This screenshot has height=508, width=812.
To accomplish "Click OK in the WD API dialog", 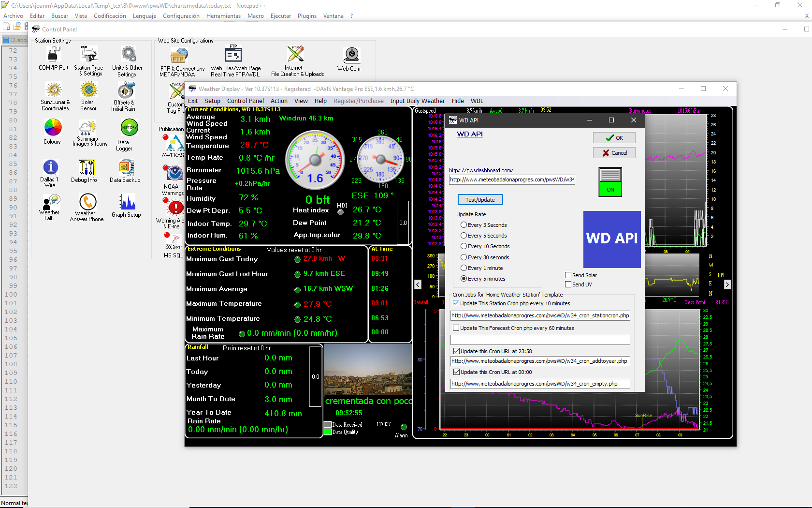I will (614, 138).
